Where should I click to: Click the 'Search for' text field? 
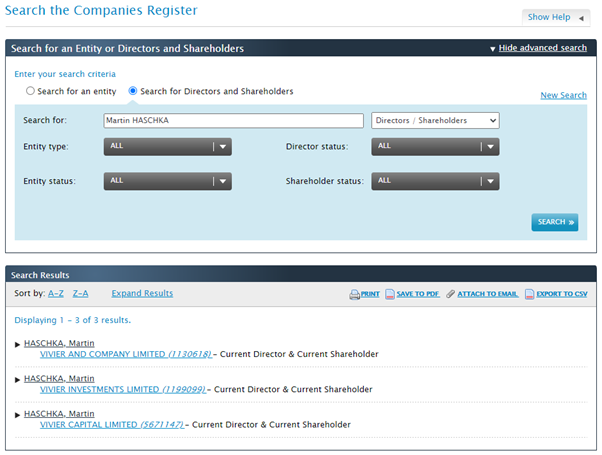coord(233,121)
